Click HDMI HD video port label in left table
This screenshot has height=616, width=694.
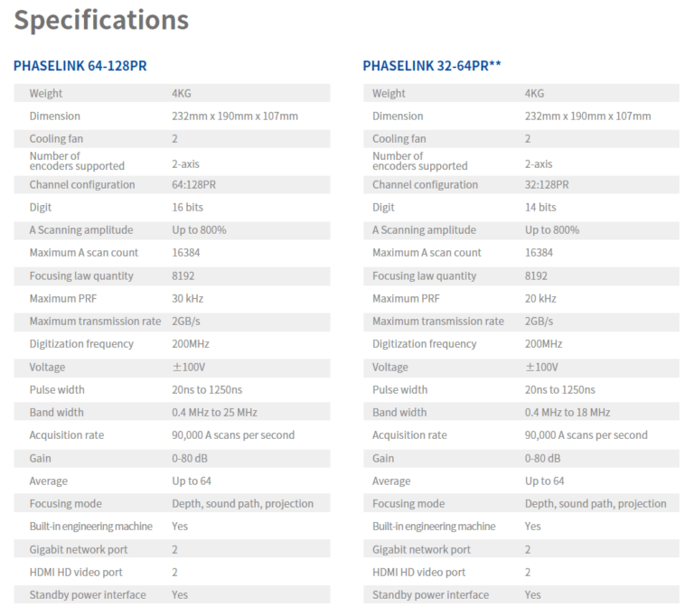(76, 572)
